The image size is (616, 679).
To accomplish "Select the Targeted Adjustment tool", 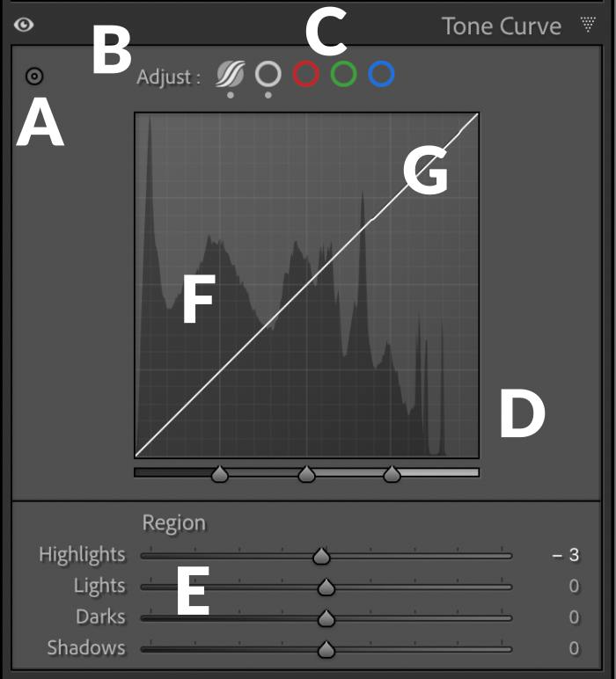I will [34, 77].
